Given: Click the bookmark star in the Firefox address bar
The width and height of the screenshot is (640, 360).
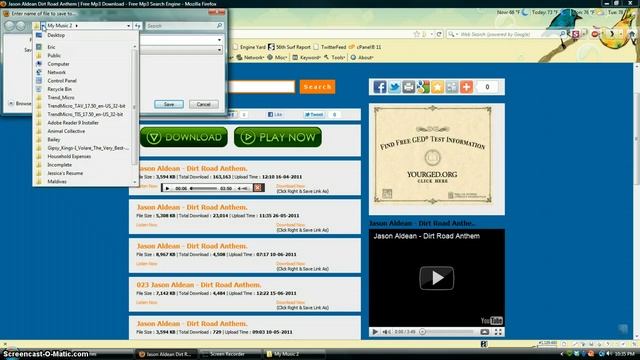Looking at the screenshot, I should click(417, 34).
